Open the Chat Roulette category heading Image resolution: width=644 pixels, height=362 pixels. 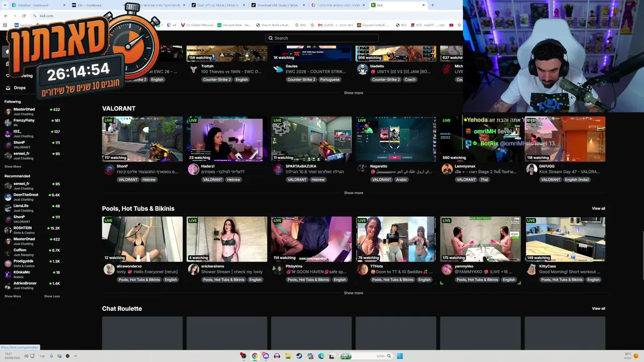(122, 309)
